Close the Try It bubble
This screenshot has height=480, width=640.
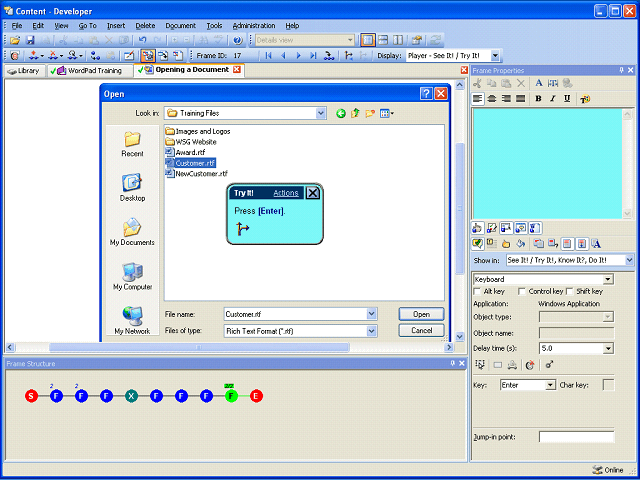[x=313, y=193]
